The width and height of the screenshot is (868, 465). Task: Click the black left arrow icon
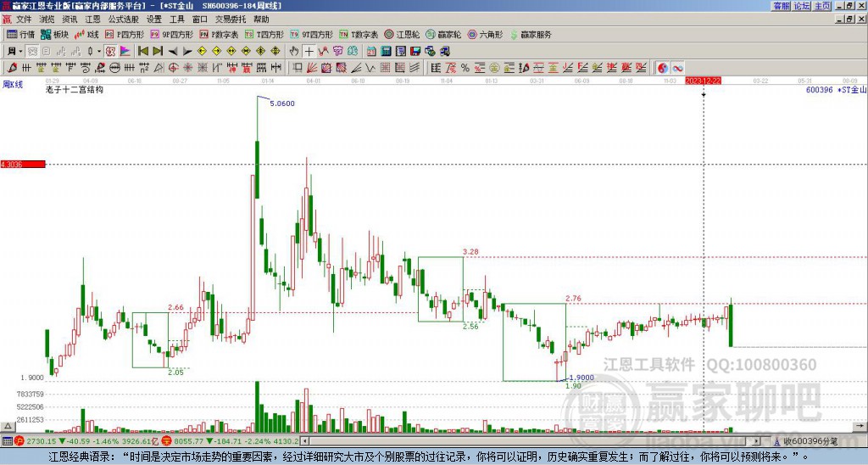173,52
